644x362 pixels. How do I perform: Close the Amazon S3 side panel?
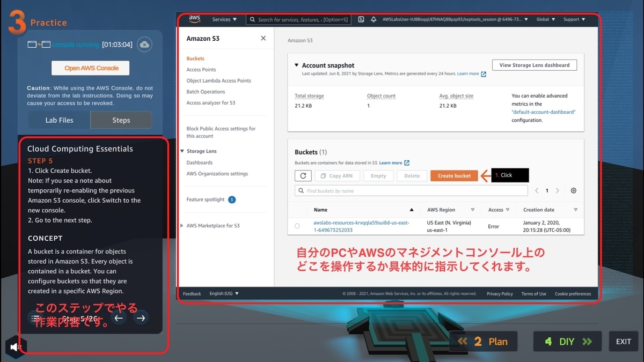263,38
